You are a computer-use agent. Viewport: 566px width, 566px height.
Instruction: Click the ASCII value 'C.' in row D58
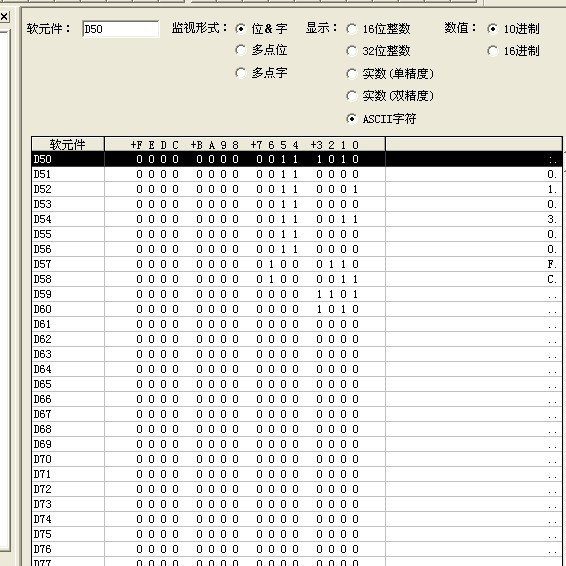pyautogui.click(x=552, y=279)
